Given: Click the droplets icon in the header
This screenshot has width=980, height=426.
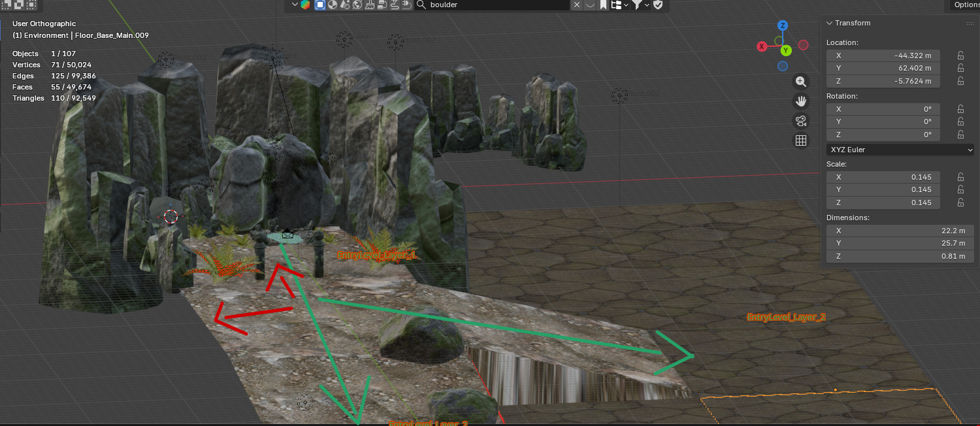Looking at the screenshot, I should tap(345, 5).
